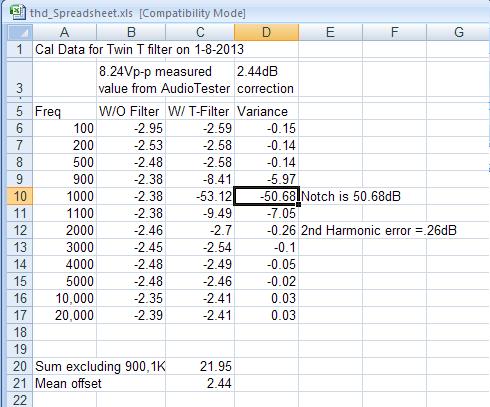
Task: Select row 21 header
Action: (20, 383)
